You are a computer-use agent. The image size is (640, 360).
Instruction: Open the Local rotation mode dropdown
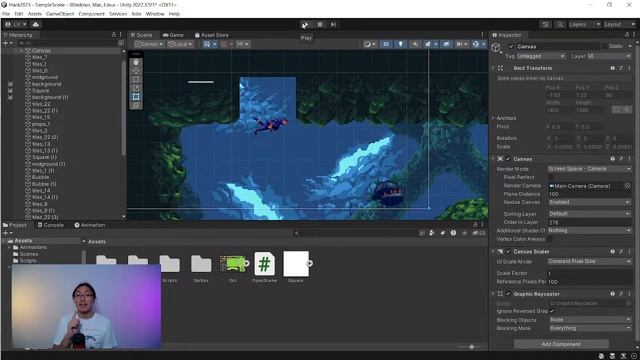tap(180, 44)
